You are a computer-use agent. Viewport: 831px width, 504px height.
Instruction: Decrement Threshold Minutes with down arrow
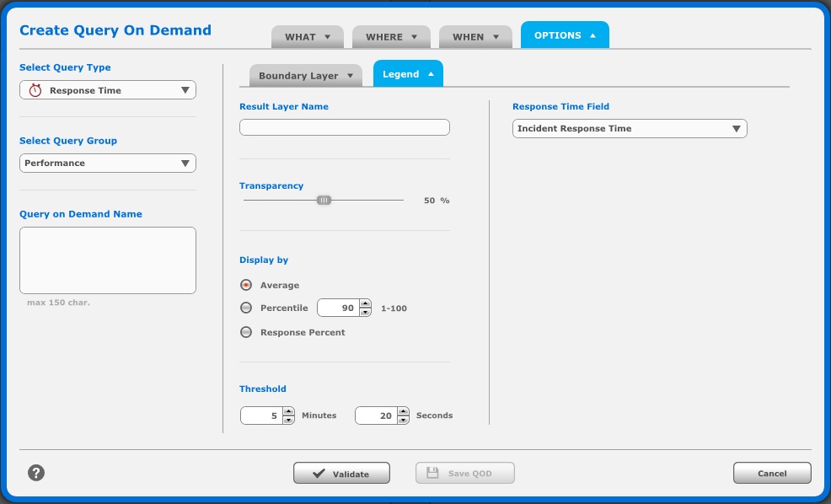coord(288,420)
